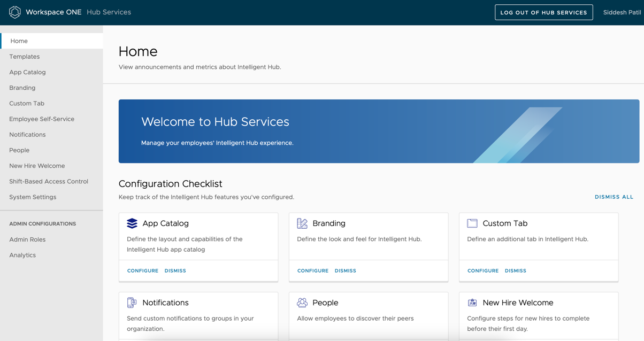
Task: Select Templates in the sidebar
Action: 24,56
